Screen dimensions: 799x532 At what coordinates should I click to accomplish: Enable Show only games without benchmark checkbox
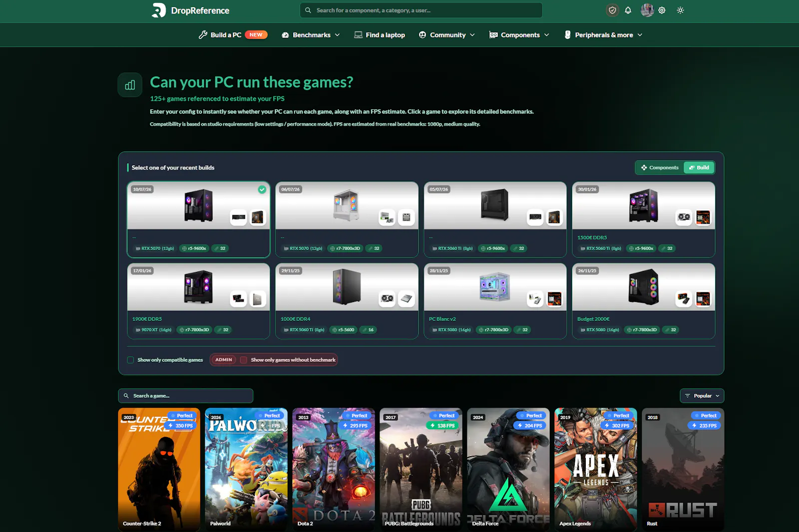coord(244,360)
